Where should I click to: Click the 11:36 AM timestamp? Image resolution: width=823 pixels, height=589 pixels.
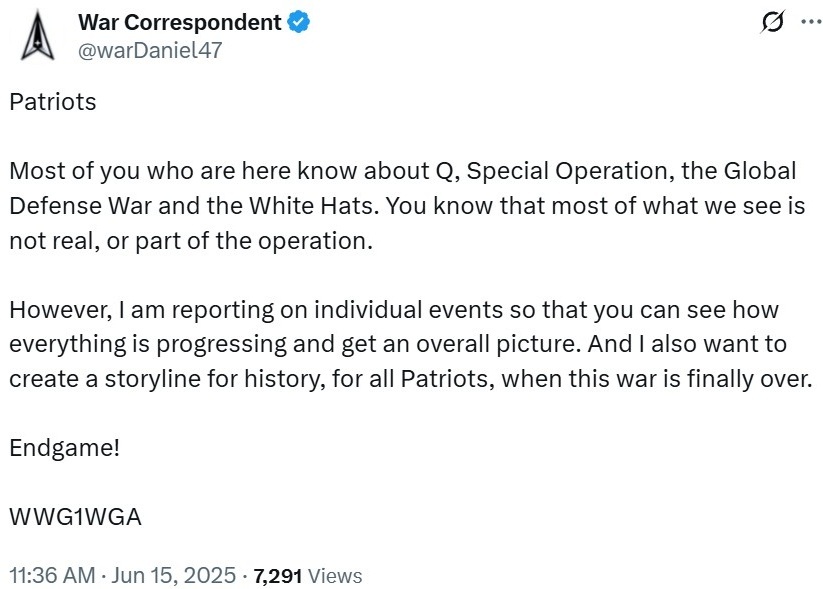point(52,575)
